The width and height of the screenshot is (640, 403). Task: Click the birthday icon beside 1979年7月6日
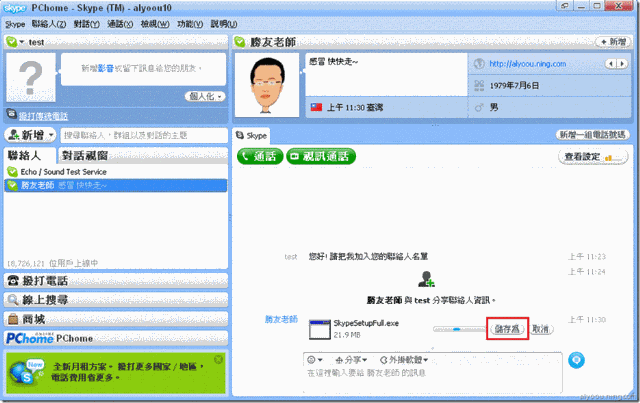479,85
